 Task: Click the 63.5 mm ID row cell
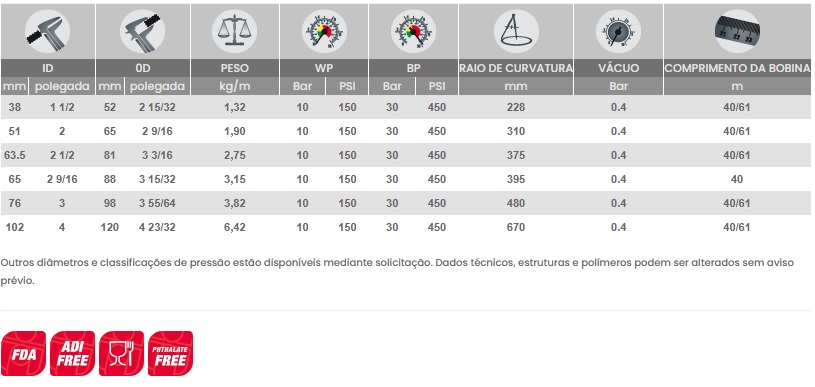(x=15, y=155)
